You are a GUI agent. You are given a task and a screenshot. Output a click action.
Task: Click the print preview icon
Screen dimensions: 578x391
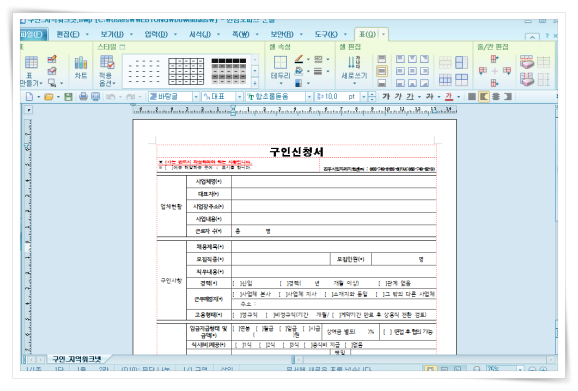tap(95, 97)
